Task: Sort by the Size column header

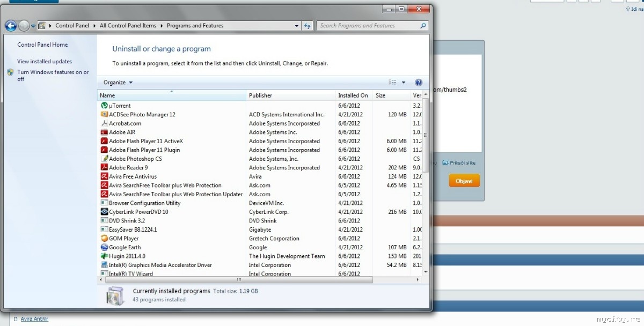Action: coord(391,95)
